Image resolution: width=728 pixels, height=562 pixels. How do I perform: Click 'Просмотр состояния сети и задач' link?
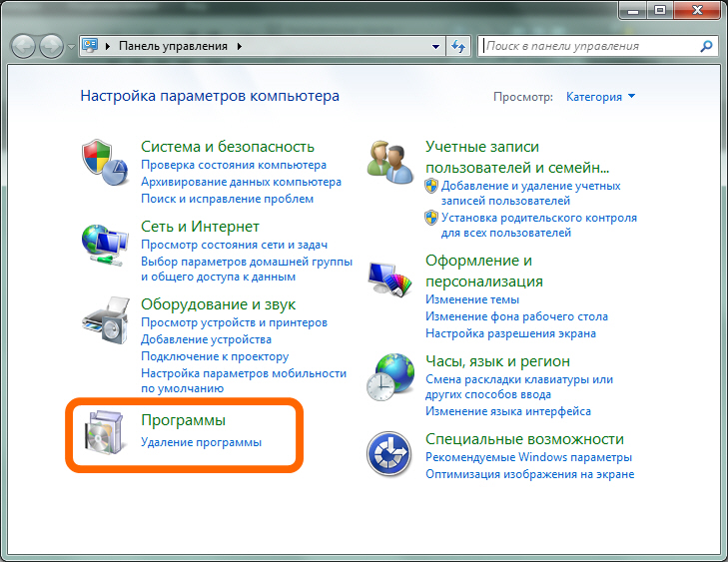click(x=234, y=245)
